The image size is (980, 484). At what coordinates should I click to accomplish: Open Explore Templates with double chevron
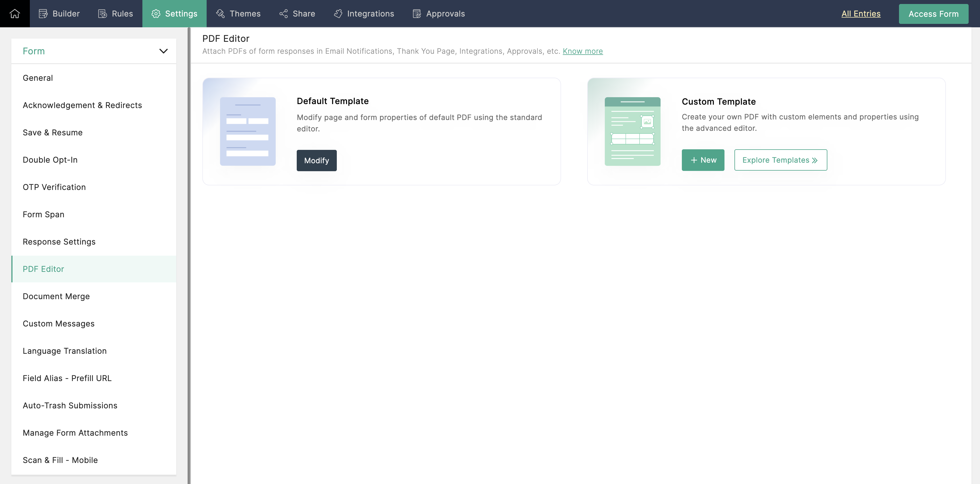coord(780,160)
